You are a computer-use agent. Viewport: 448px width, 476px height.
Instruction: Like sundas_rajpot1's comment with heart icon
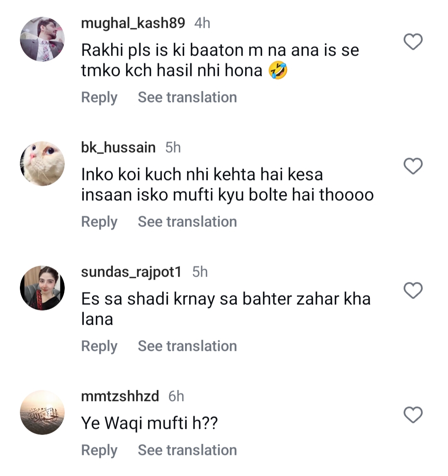point(412,291)
